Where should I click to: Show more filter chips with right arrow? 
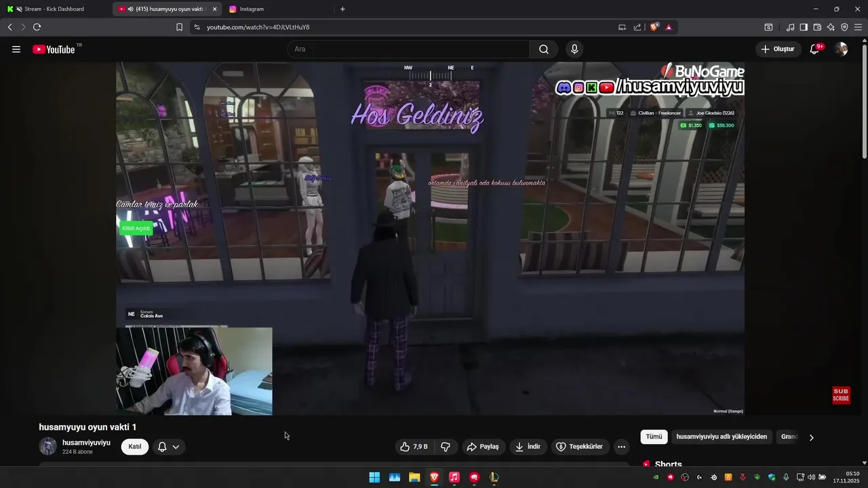pyautogui.click(x=811, y=437)
